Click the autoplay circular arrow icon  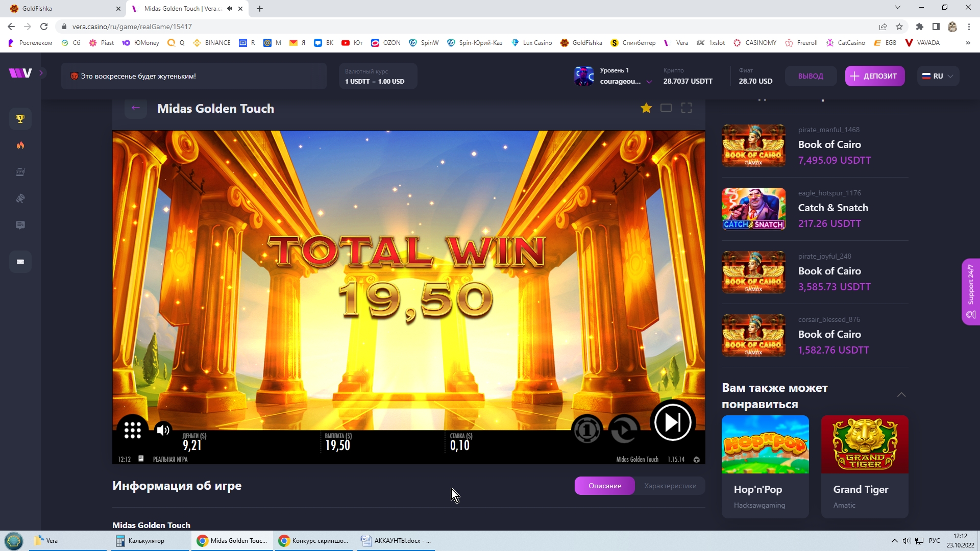click(x=624, y=430)
